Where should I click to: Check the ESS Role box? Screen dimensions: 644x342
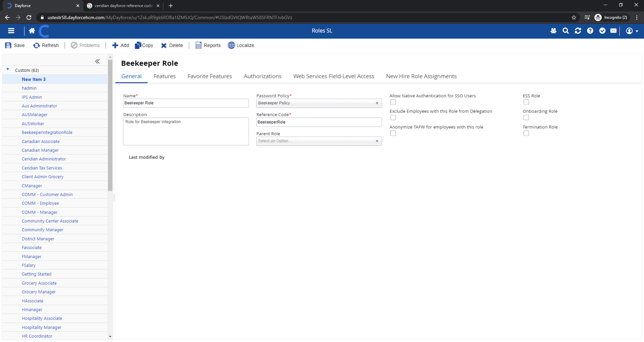[x=526, y=102]
